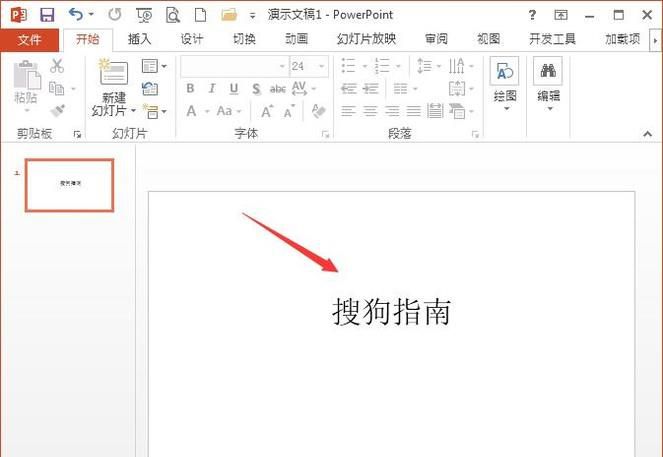The height and width of the screenshot is (457, 663).
Task: Apply numbered list
Action: click(382, 66)
